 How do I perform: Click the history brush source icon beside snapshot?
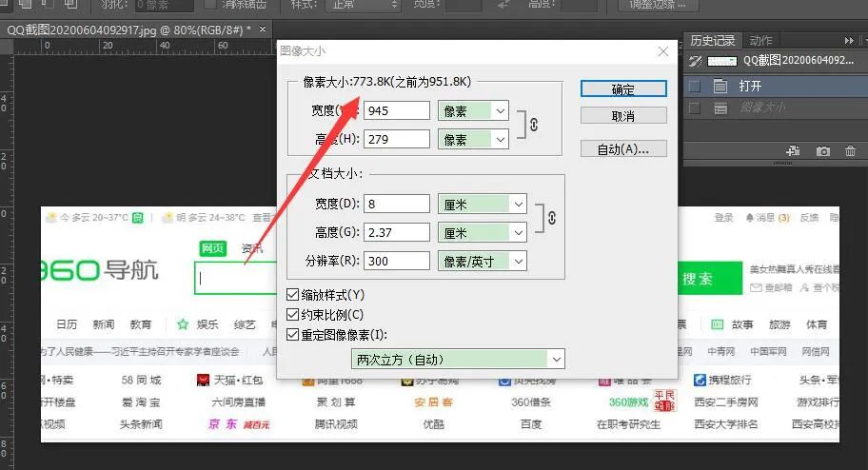tap(696, 61)
